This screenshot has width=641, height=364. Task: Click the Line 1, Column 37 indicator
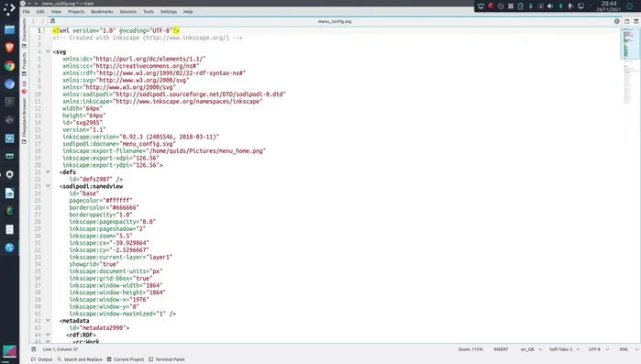(x=61, y=349)
